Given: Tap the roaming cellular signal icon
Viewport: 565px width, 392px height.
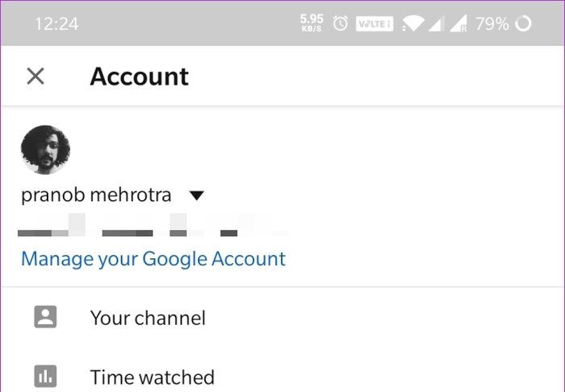Looking at the screenshot, I should (x=458, y=23).
